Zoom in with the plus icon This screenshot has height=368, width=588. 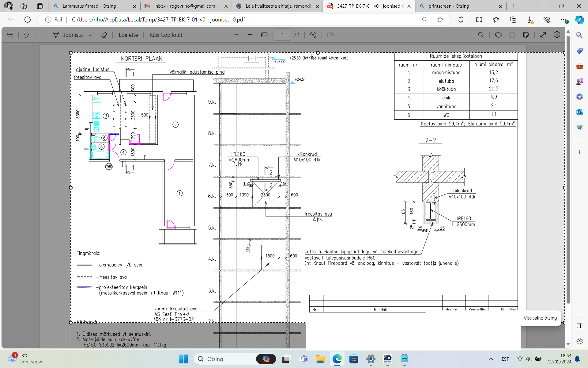click(x=250, y=35)
